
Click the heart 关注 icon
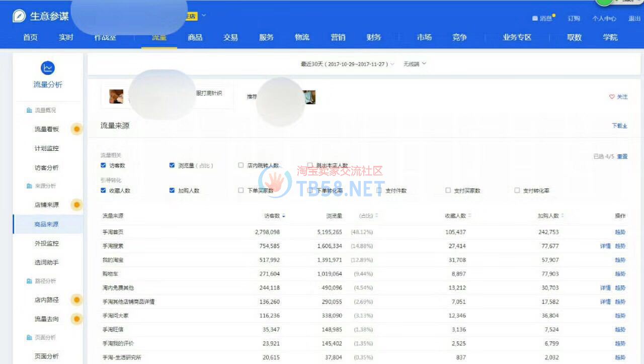pos(612,97)
